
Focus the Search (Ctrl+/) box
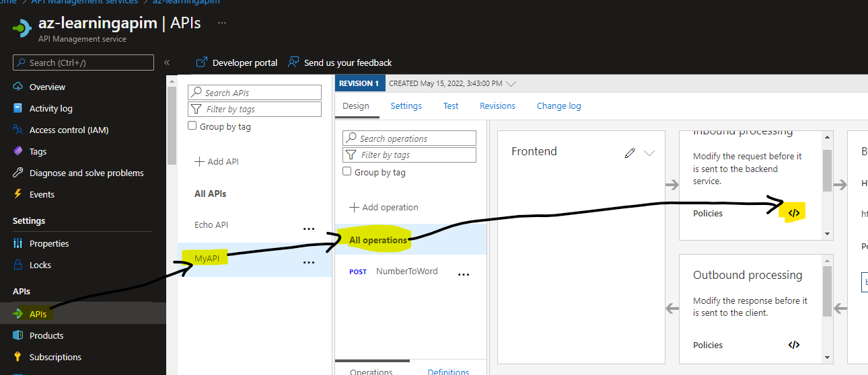click(83, 62)
